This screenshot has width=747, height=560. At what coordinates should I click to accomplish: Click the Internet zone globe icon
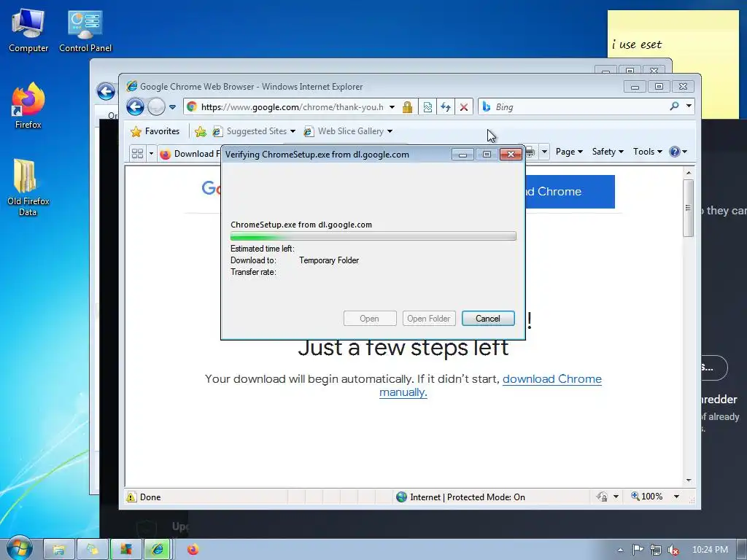[x=402, y=497]
